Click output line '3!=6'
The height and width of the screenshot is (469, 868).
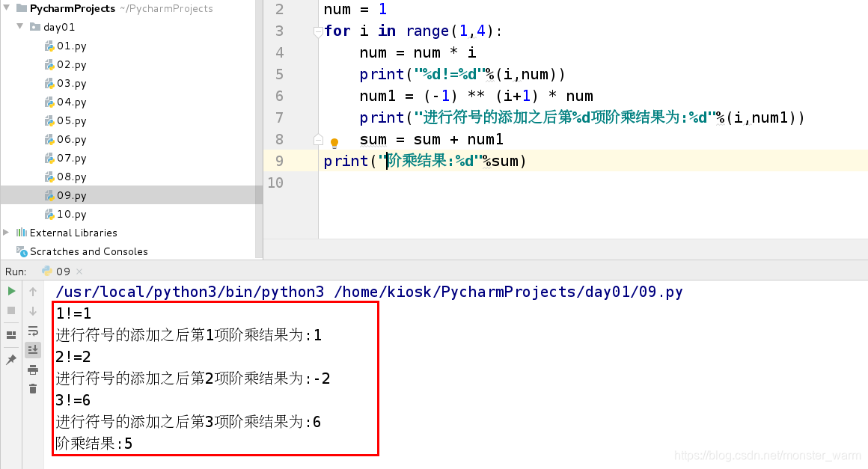coord(73,400)
